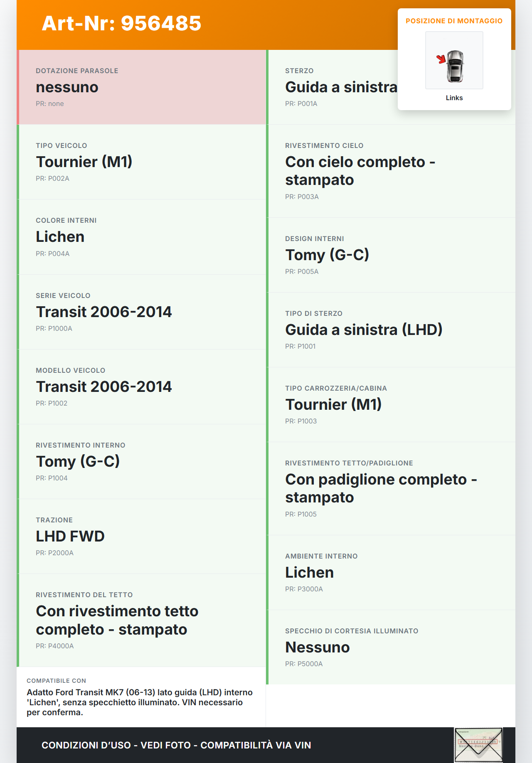
Task: Click the Tipo di Sterzo 'Guida a sinistra (LHD)' entry
Action: (391, 330)
